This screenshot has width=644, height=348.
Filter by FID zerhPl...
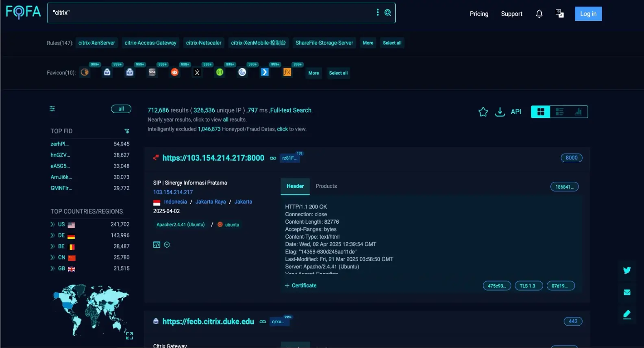59,144
